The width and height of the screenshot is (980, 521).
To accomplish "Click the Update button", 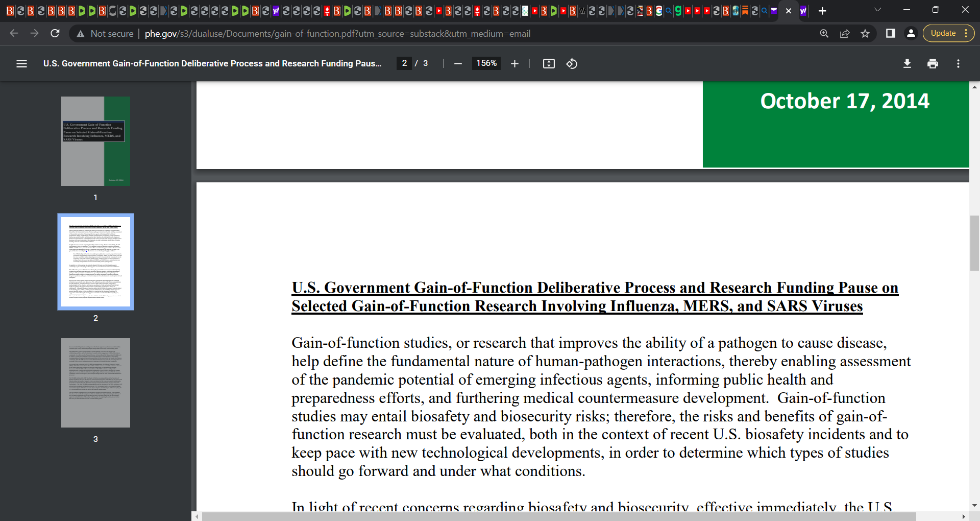I will (x=948, y=33).
